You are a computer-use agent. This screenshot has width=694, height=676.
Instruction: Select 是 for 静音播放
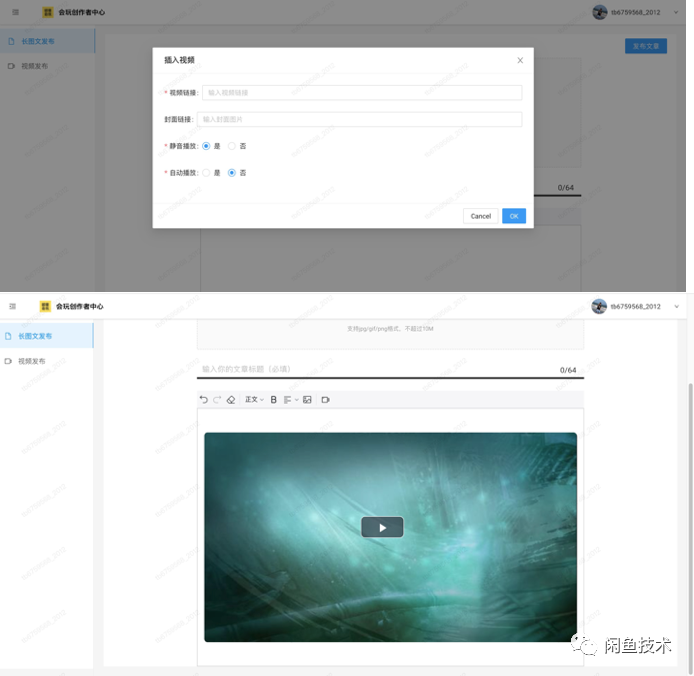pyautogui.click(x=206, y=146)
